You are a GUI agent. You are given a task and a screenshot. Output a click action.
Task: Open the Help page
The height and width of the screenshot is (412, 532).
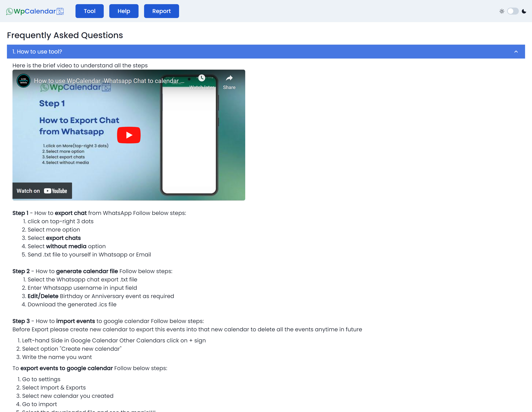pyautogui.click(x=124, y=11)
